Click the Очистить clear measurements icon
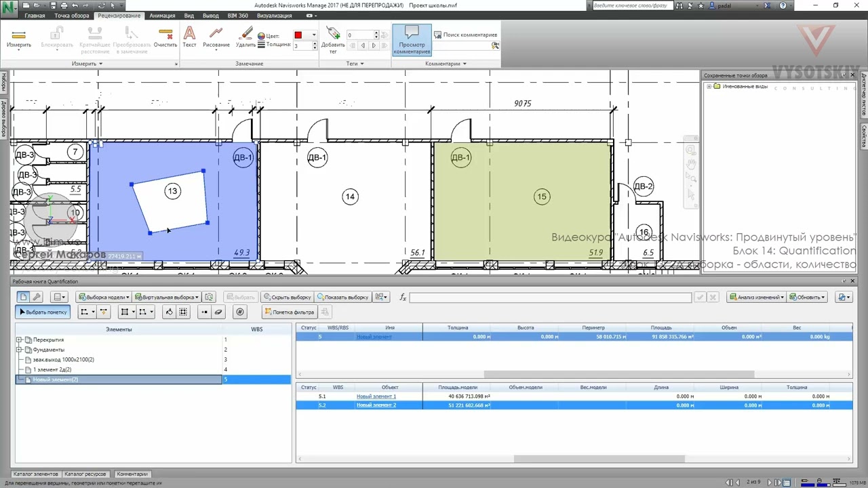Viewport: 868px width, 488px height. click(165, 38)
